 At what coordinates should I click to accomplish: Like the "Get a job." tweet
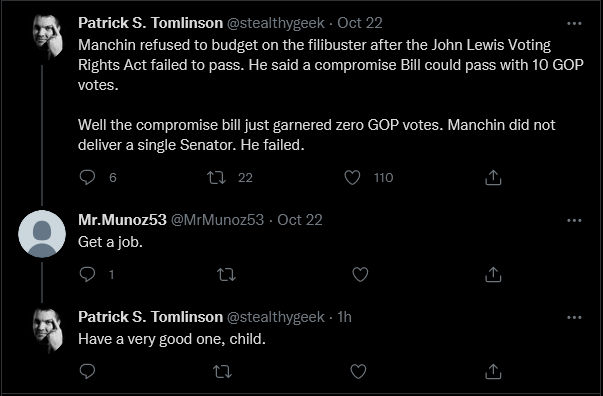(360, 275)
